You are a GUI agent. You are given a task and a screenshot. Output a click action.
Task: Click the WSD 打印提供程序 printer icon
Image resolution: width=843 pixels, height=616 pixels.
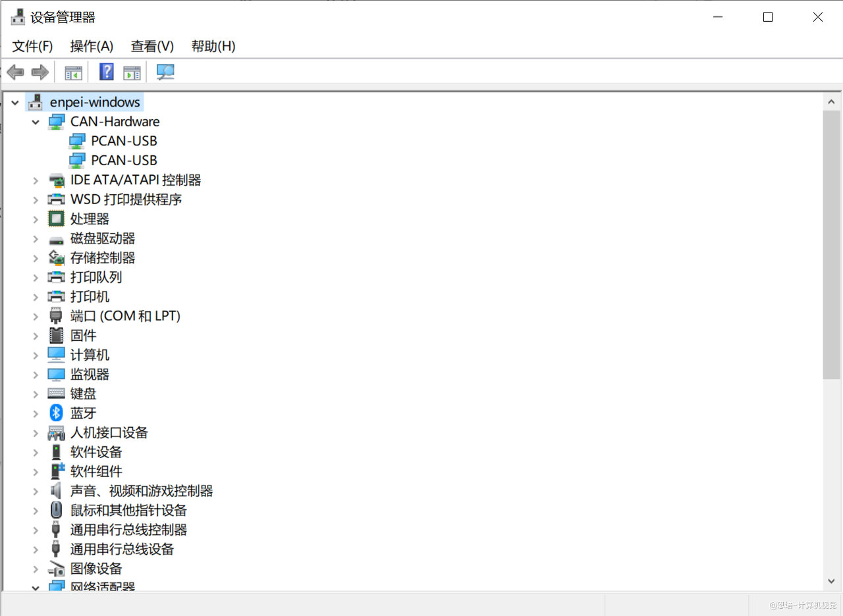point(57,199)
